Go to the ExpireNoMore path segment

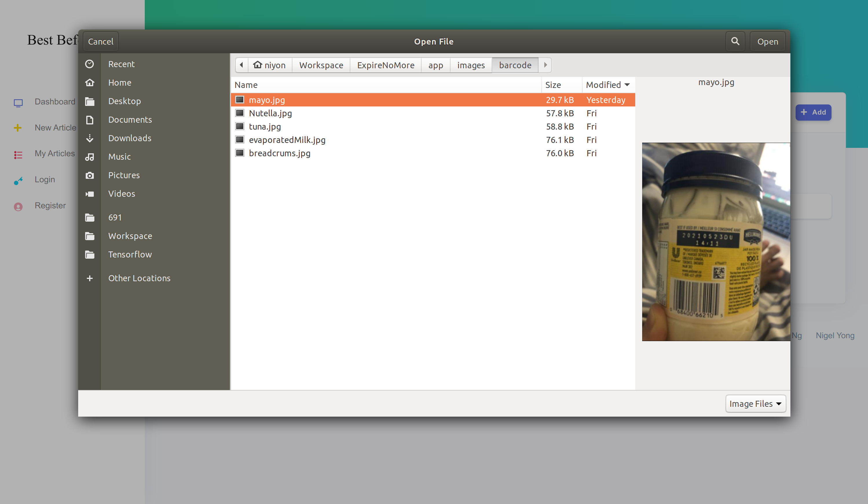coord(385,65)
